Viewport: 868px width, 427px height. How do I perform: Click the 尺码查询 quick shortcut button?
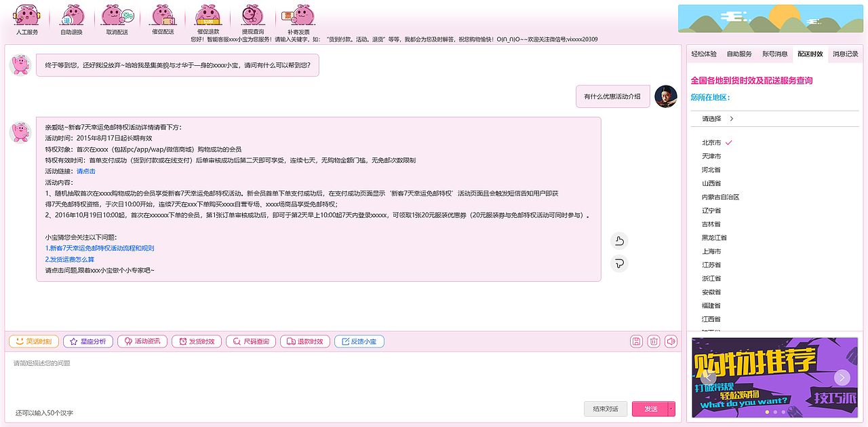[x=250, y=341]
